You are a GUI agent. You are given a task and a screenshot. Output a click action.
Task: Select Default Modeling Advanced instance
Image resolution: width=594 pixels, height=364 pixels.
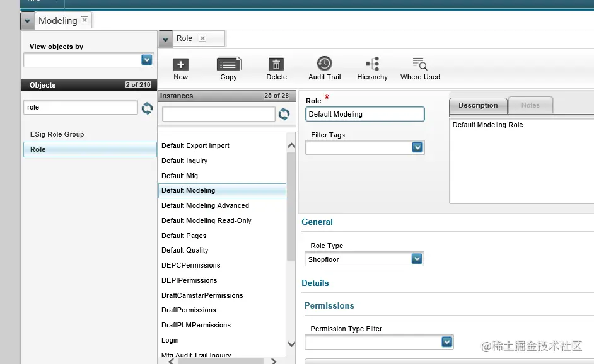tap(206, 205)
